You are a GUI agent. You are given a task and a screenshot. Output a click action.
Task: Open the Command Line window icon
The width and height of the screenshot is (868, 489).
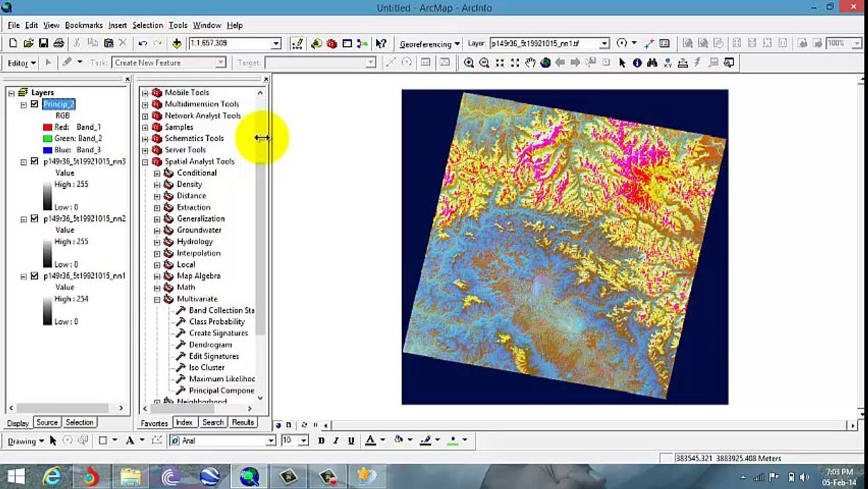(x=347, y=43)
